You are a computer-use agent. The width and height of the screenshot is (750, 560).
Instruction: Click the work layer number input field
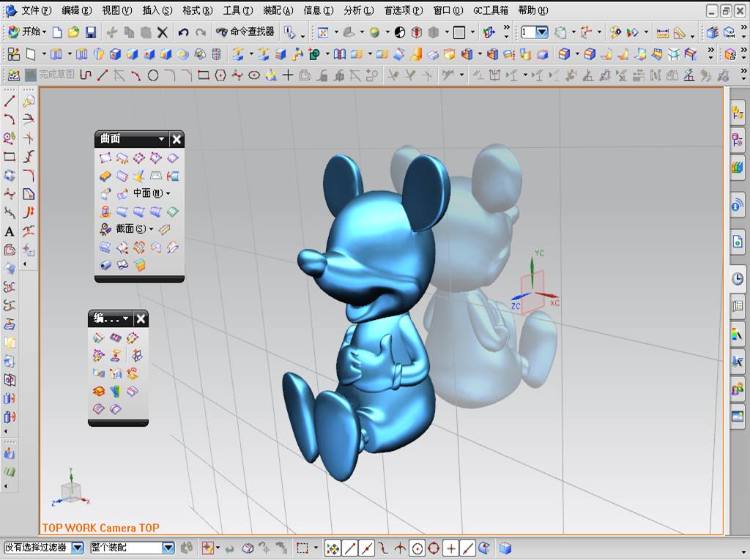pyautogui.click(x=528, y=32)
